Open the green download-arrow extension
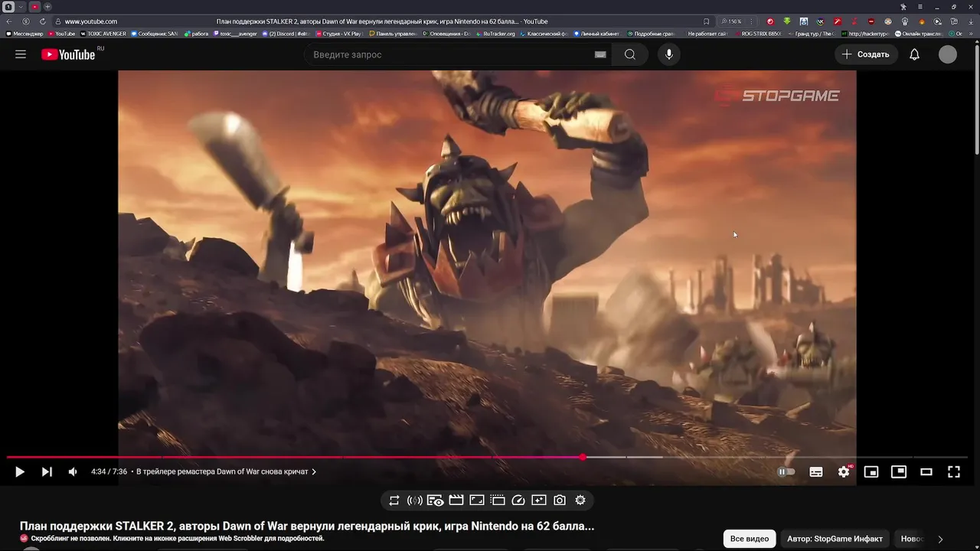 tap(787, 21)
